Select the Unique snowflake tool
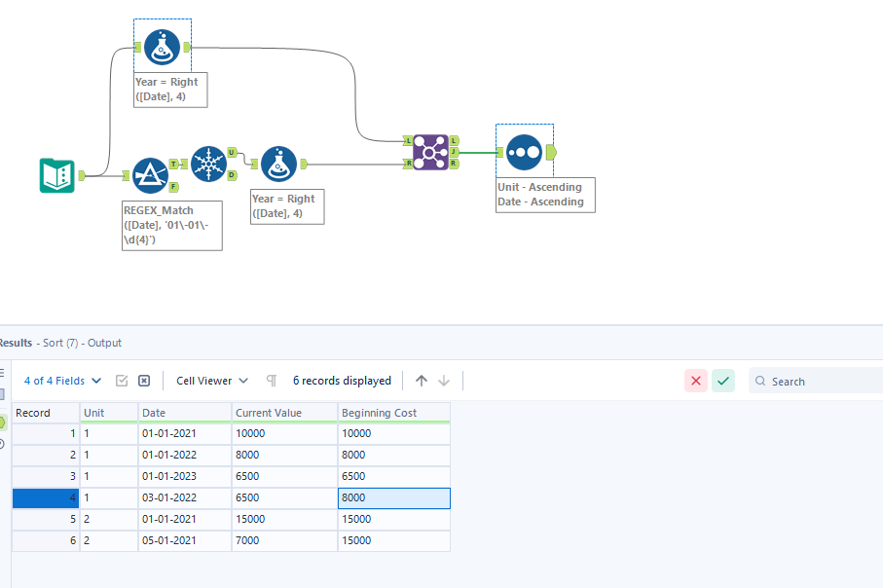The image size is (883, 588). [209, 164]
